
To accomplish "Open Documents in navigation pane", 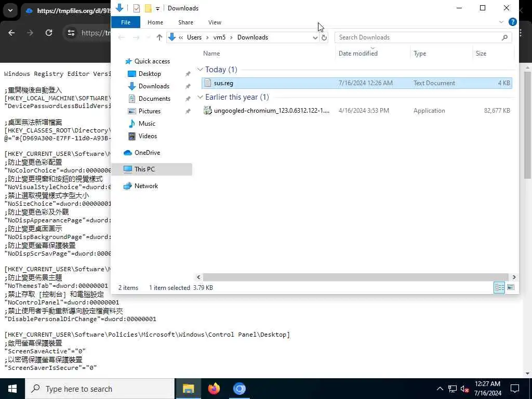I will (154, 99).
